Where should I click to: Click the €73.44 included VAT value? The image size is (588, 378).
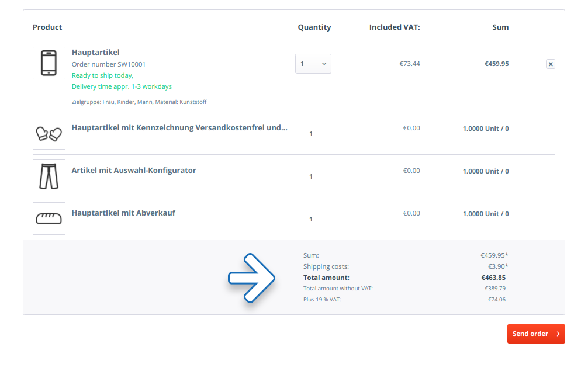(x=410, y=64)
